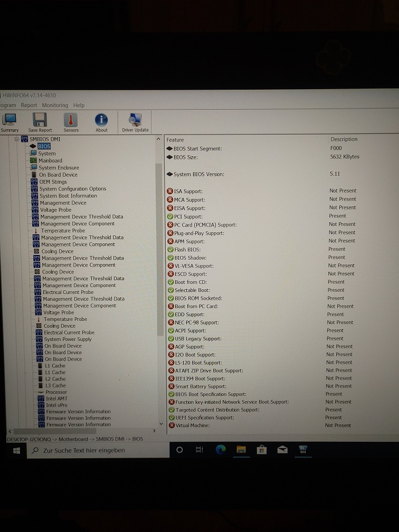Click the Intel AMT item icon
The height and width of the screenshot is (532, 399).
click(x=41, y=398)
